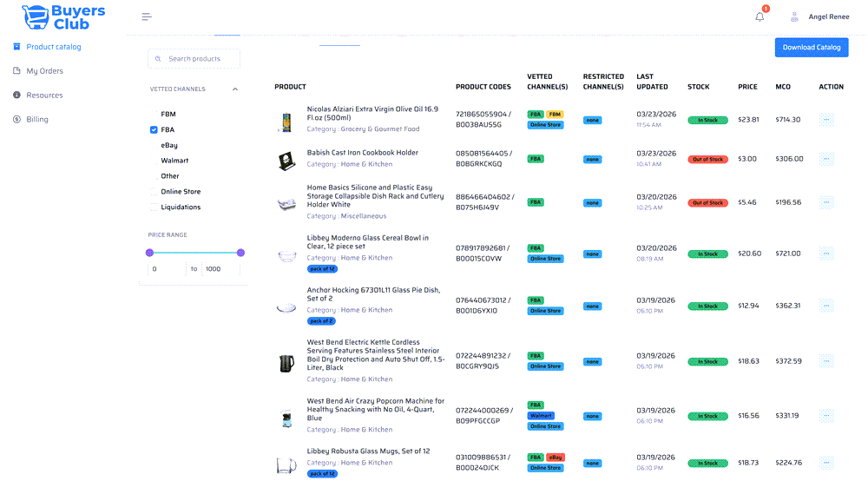Open action menu for Libbey Moderno Cereal Bowl

[x=826, y=254]
